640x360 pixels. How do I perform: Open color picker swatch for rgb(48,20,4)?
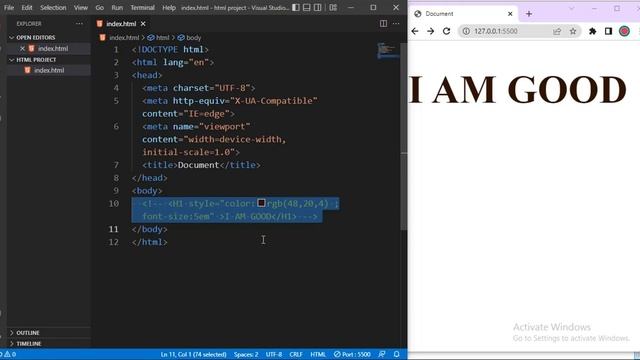click(x=262, y=203)
